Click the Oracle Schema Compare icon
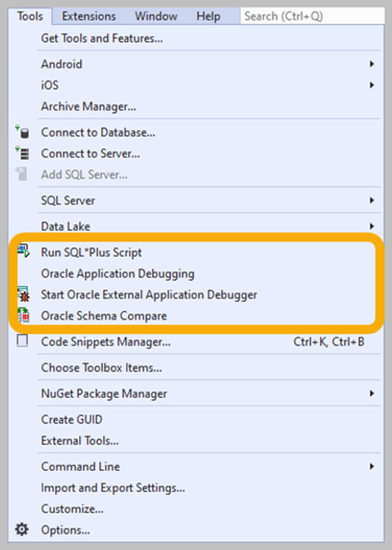This screenshot has height=550, width=392. (23, 315)
